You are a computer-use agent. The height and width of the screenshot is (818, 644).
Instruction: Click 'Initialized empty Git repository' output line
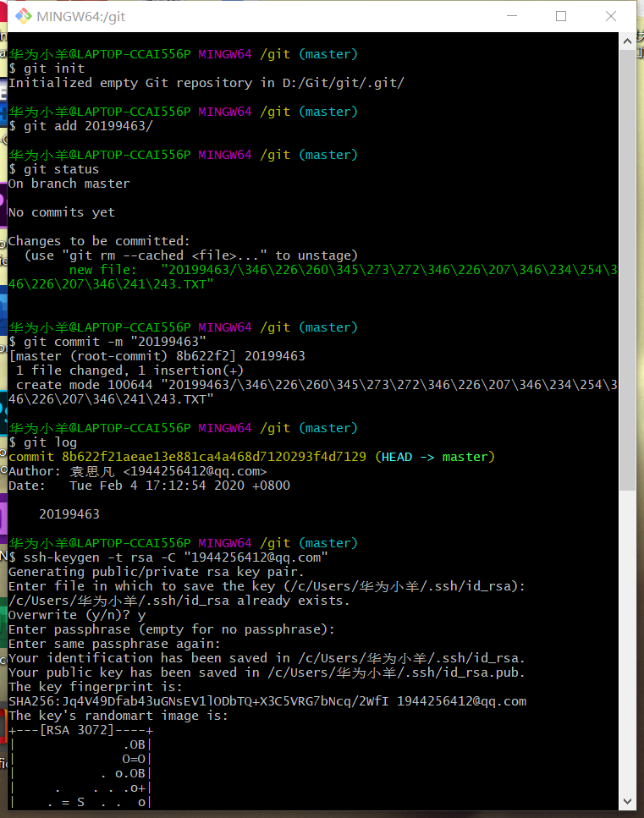206,83
